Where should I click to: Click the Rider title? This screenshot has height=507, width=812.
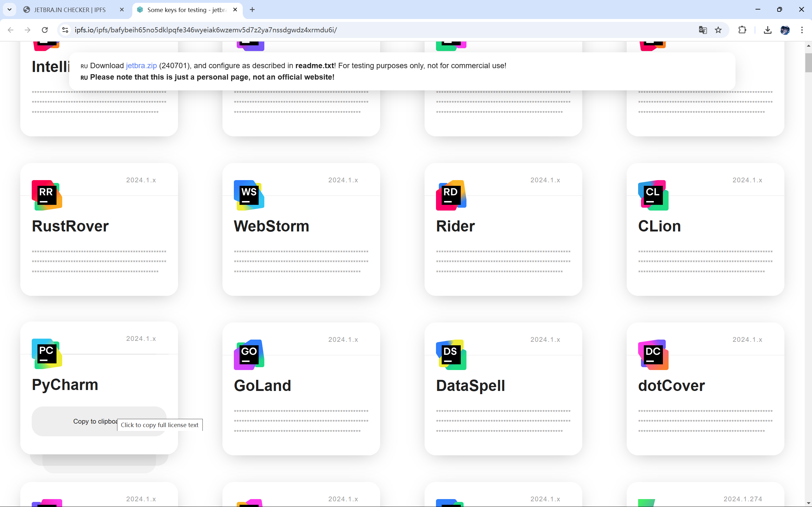tap(455, 226)
